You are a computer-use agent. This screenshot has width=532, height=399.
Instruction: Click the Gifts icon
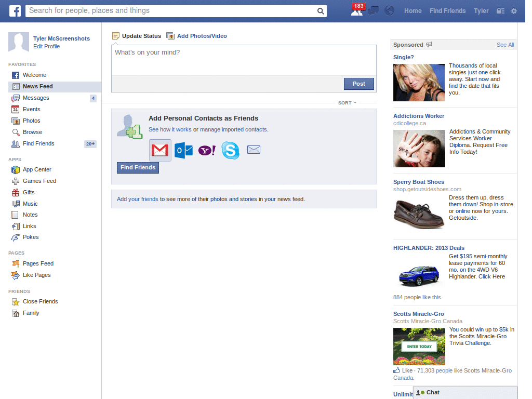click(x=16, y=192)
